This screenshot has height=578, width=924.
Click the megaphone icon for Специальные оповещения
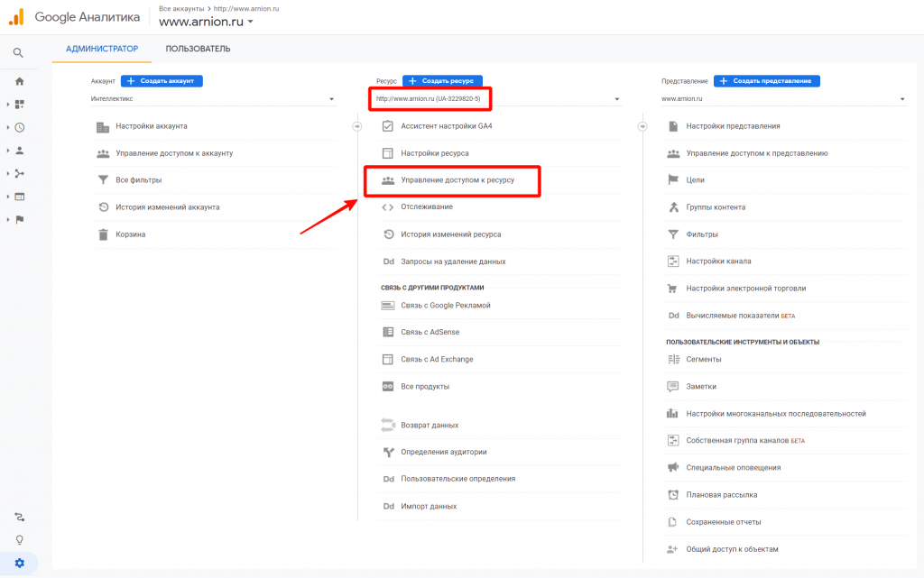pos(673,467)
